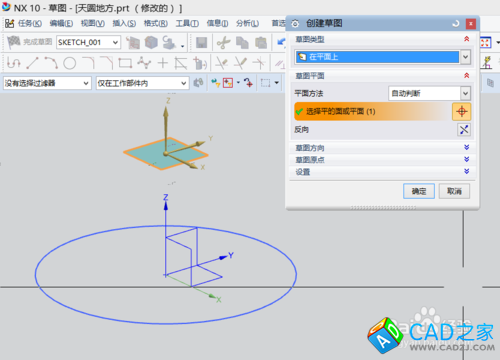Activate the specify plane crosshair button
The width and height of the screenshot is (500, 360).
[x=462, y=111]
